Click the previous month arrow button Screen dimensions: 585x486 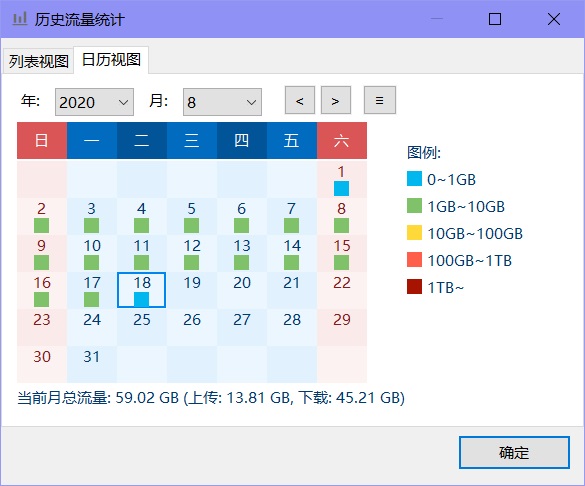point(300,100)
